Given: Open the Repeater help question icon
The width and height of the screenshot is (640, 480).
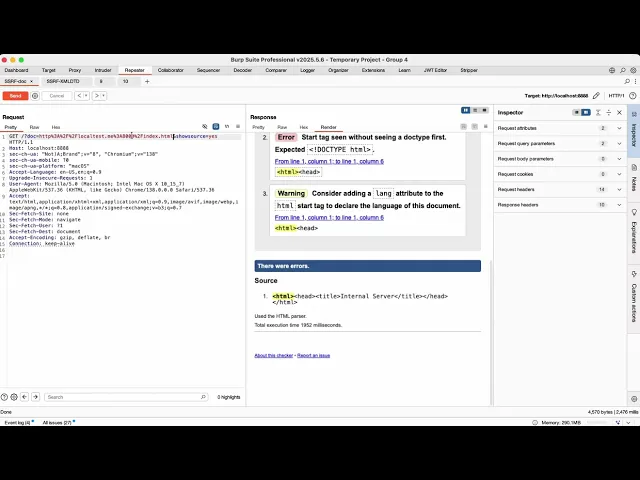Looking at the screenshot, I should pos(633,96).
